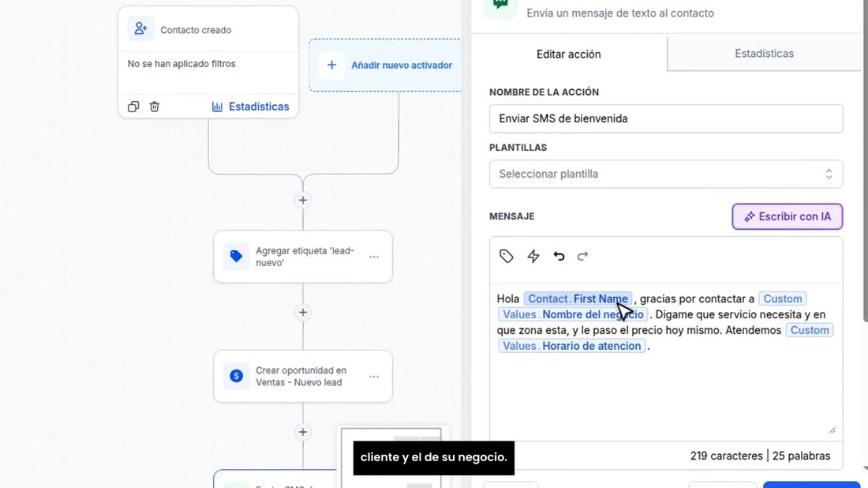This screenshot has width=868, height=488.
Task: Click the Contacto creado trigger title
Action: pos(196,30)
